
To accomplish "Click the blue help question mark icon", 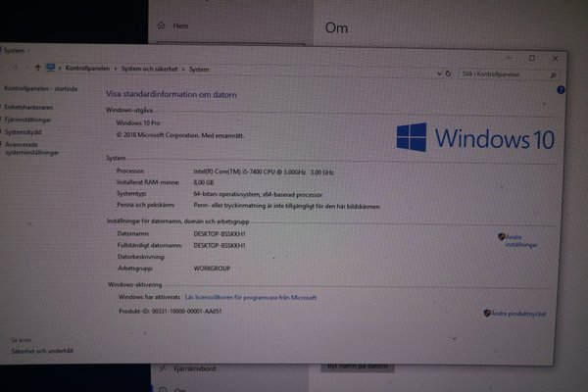I will (x=560, y=89).
